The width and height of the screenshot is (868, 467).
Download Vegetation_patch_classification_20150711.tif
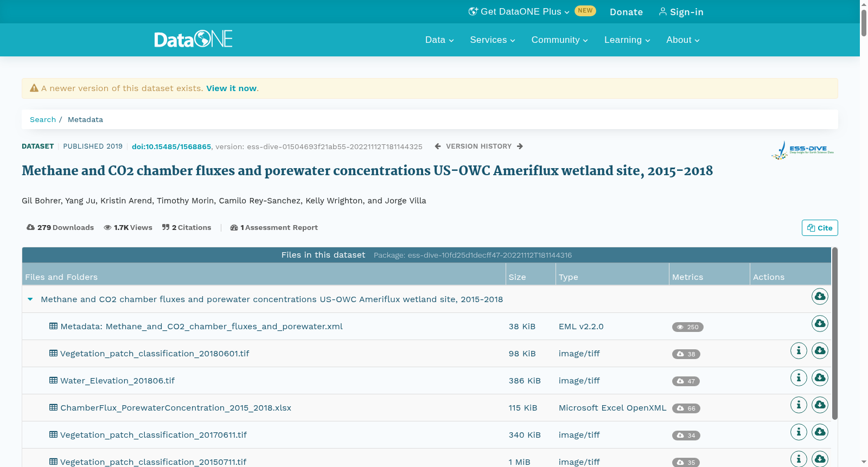[x=820, y=459]
